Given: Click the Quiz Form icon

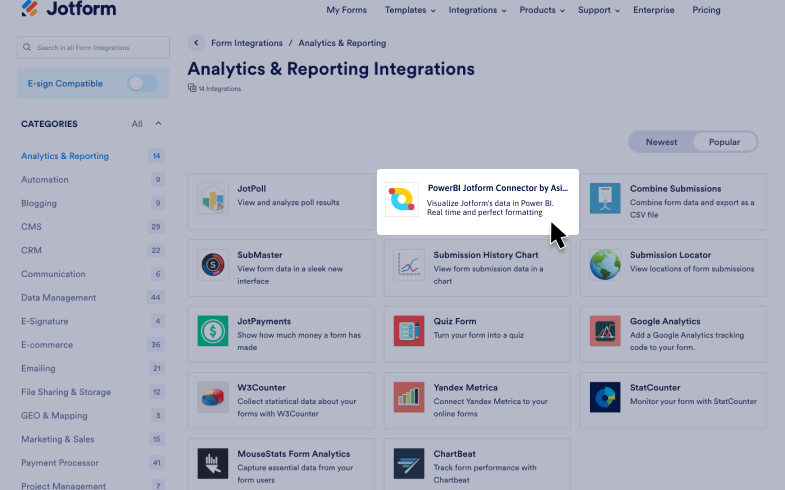Looking at the screenshot, I should pos(409,331).
